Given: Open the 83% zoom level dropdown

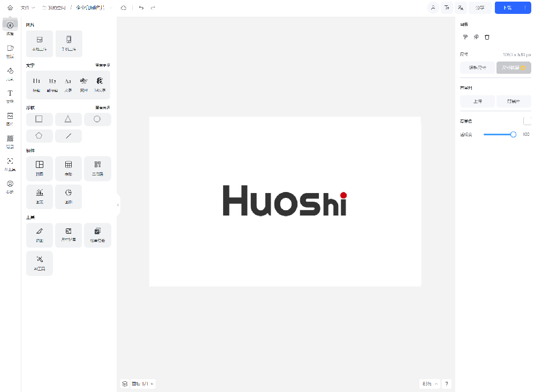Looking at the screenshot, I should pyautogui.click(x=430, y=384).
